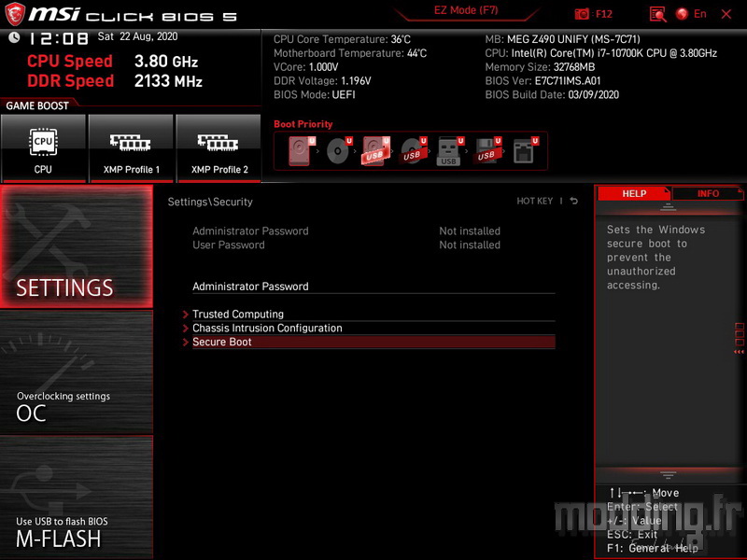Click the red globe language icon

(x=682, y=14)
